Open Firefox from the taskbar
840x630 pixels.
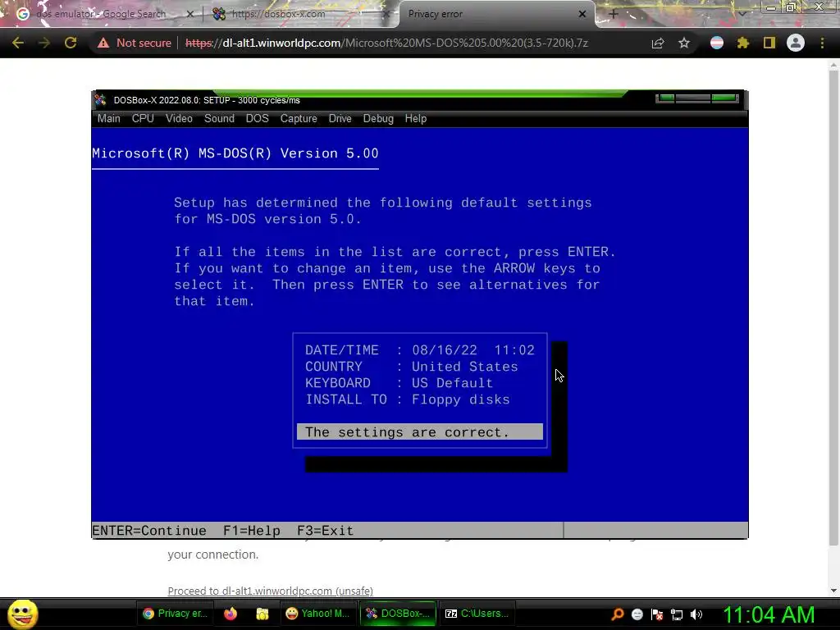pyautogui.click(x=231, y=614)
